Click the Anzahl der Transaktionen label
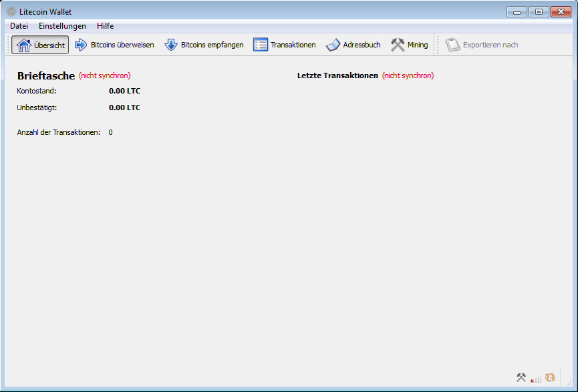578x392 pixels. 59,132
